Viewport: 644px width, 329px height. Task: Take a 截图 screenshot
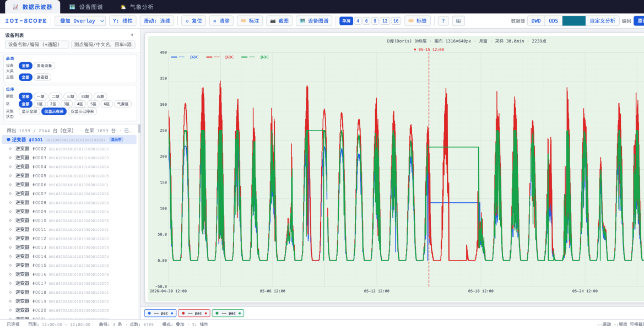[x=279, y=21]
